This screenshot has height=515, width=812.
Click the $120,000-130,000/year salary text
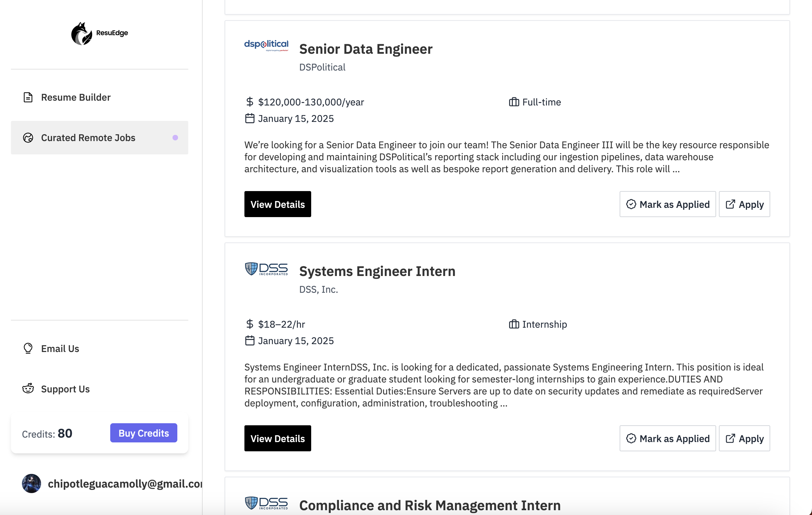point(311,102)
